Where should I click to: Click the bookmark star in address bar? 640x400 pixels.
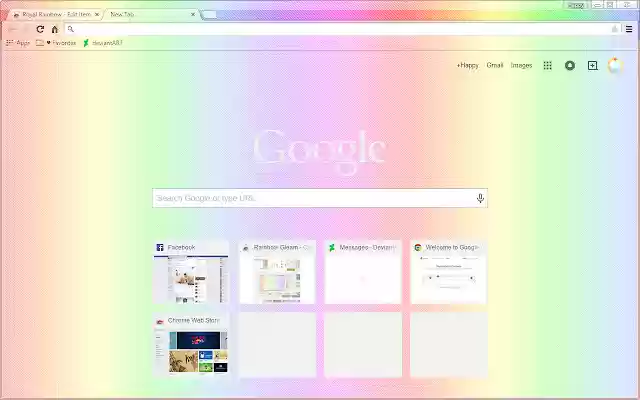pos(614,29)
